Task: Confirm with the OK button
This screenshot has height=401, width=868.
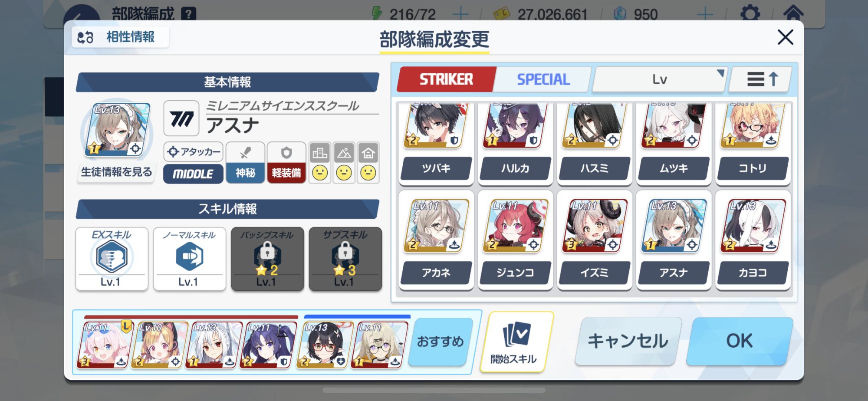Action: tap(740, 341)
